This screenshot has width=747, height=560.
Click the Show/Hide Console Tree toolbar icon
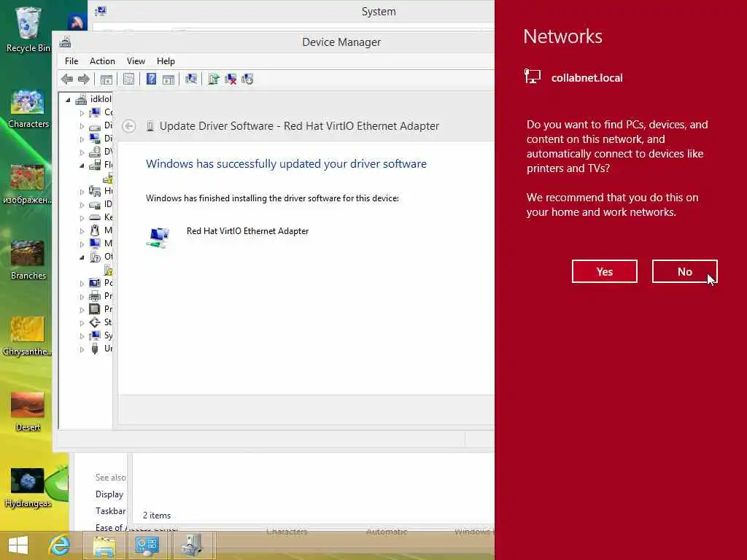coord(107,79)
